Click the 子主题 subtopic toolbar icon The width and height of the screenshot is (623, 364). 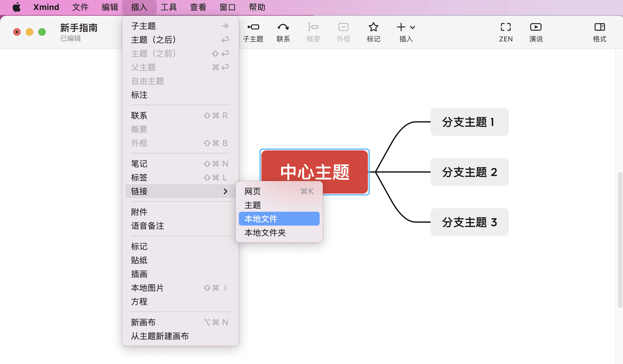tap(253, 28)
